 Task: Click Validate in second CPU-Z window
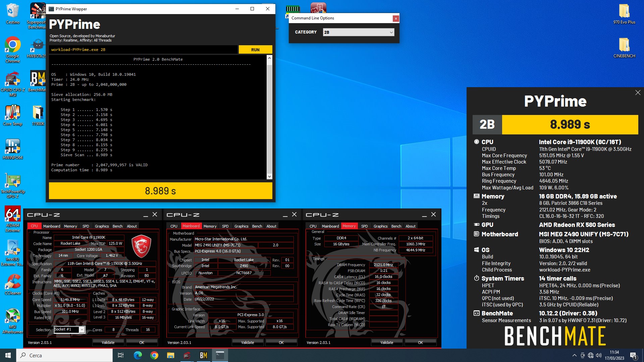pyautogui.click(x=248, y=343)
